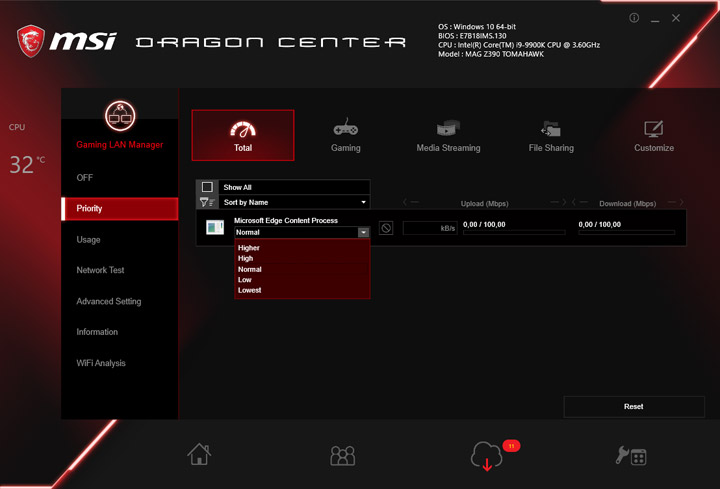Click the filter sort icon
This screenshot has width=720, height=489.
tap(207, 202)
